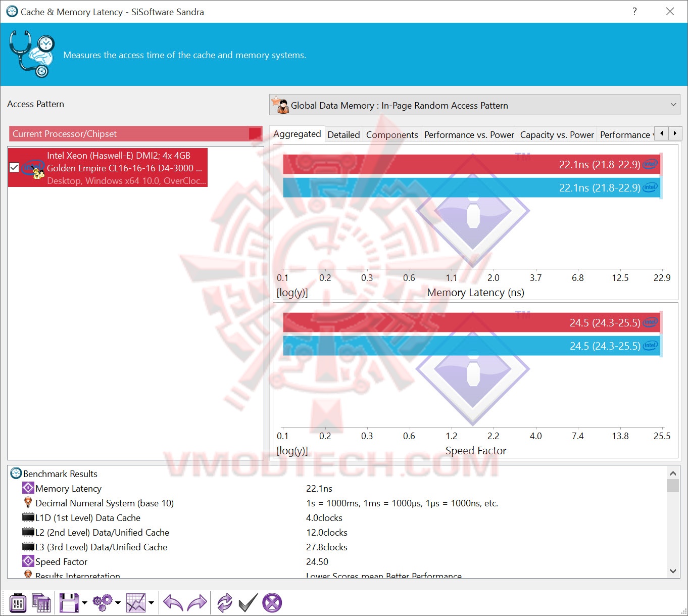This screenshot has height=616, width=688.
Task: Switch to the Aggregated tab
Action: (x=297, y=134)
